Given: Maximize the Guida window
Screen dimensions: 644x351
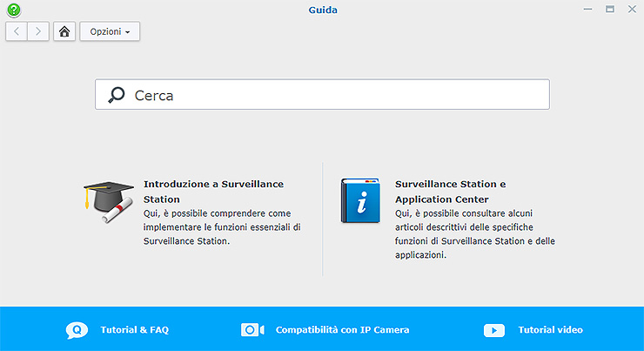Looking at the screenshot, I should click(x=609, y=10).
